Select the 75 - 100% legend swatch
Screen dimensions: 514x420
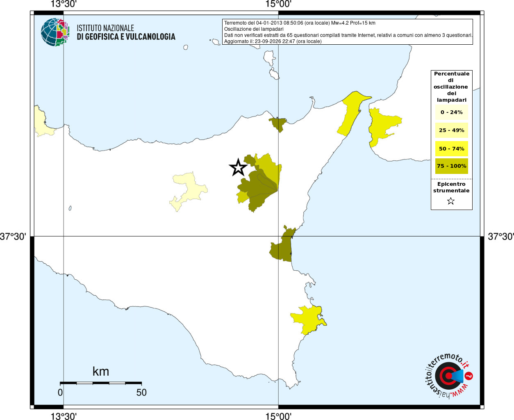click(451, 166)
